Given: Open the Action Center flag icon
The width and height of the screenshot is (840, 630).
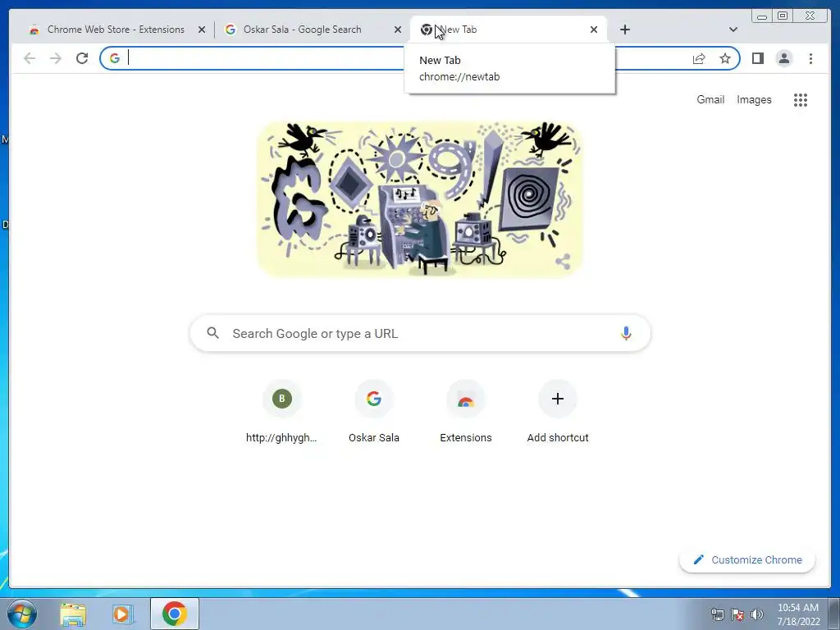Looking at the screenshot, I should click(737, 614).
